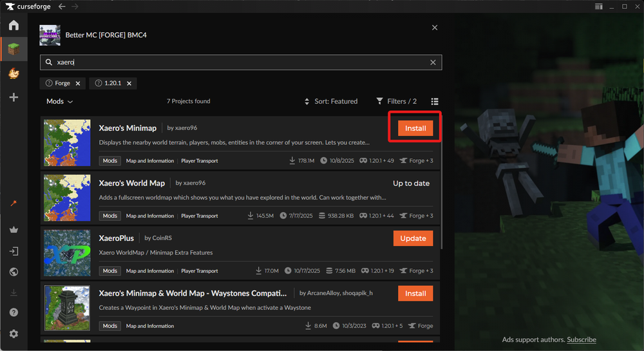
Task: Open the CurseForge home icon
Action: [14, 25]
